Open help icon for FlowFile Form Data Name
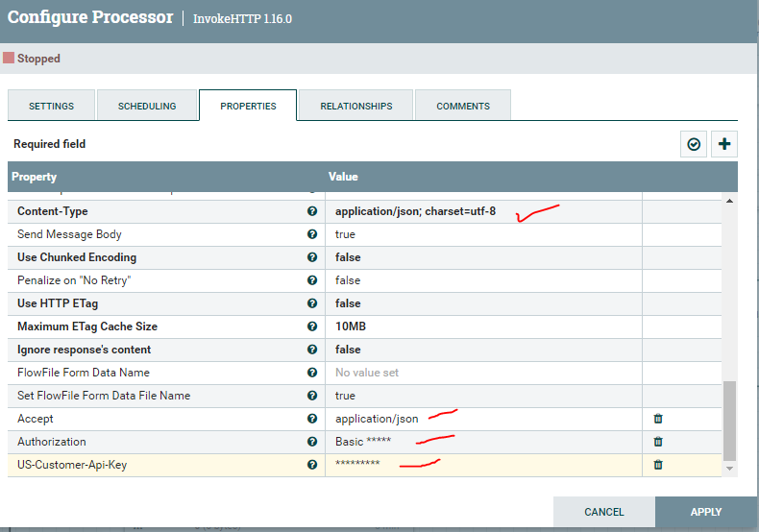This screenshot has width=759, height=532. tap(312, 373)
